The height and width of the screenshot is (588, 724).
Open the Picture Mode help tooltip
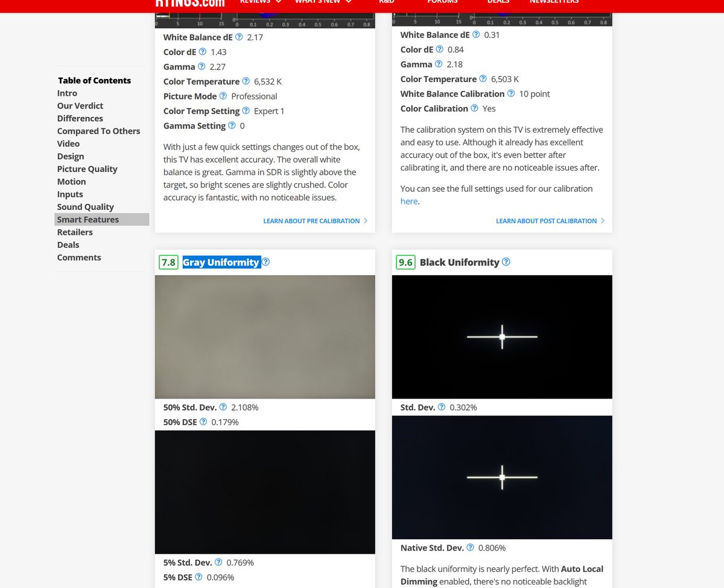(223, 96)
